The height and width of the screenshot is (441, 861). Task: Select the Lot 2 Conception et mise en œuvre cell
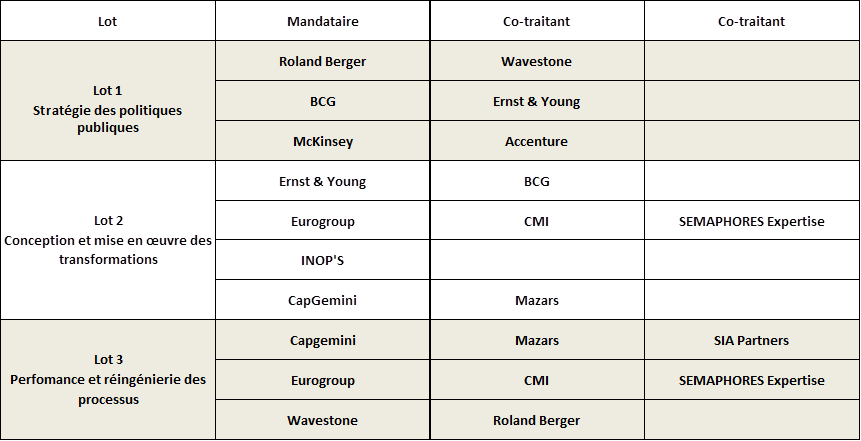(x=107, y=239)
